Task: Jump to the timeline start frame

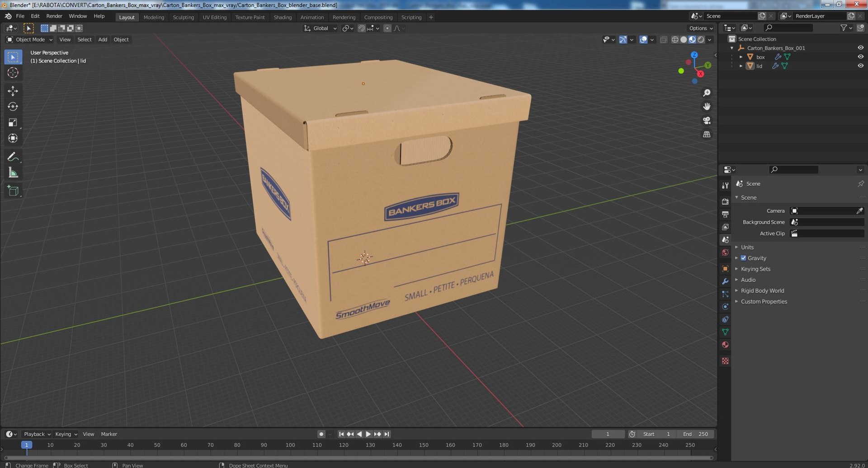Action: 341,434
